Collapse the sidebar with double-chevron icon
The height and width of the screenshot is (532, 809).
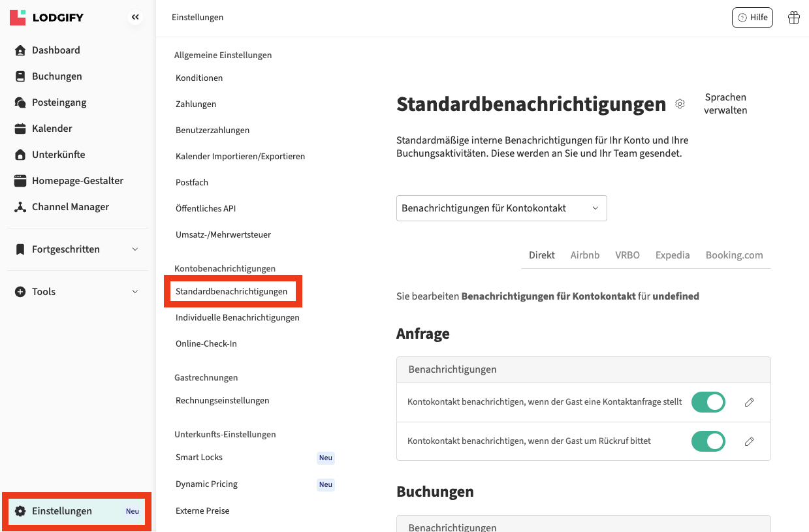pos(135,18)
